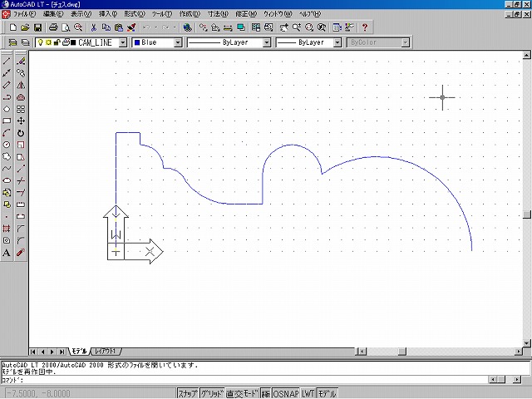The height and width of the screenshot is (399, 532).
Task: Select the Line draw tool
Action: click(7, 62)
